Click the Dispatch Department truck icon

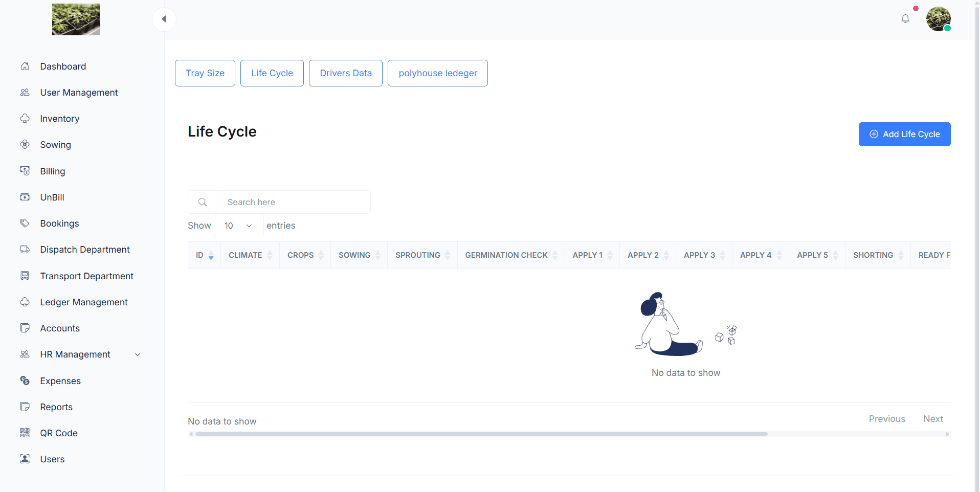tap(25, 250)
